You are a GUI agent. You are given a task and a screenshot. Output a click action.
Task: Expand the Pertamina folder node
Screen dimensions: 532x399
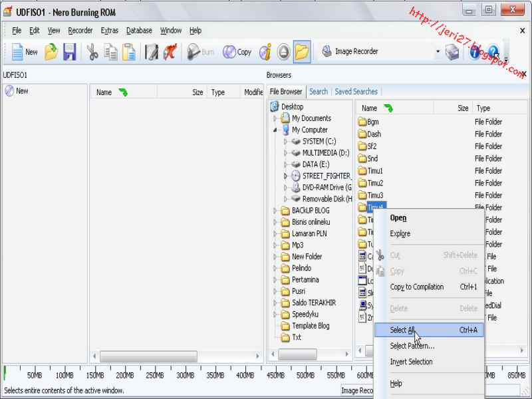tap(275, 280)
